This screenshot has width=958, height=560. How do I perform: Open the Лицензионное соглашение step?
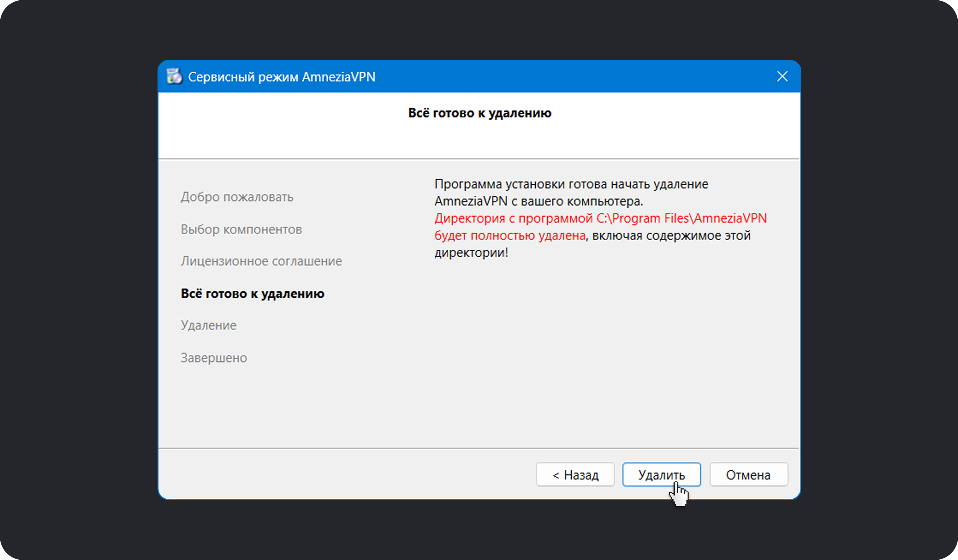click(261, 261)
